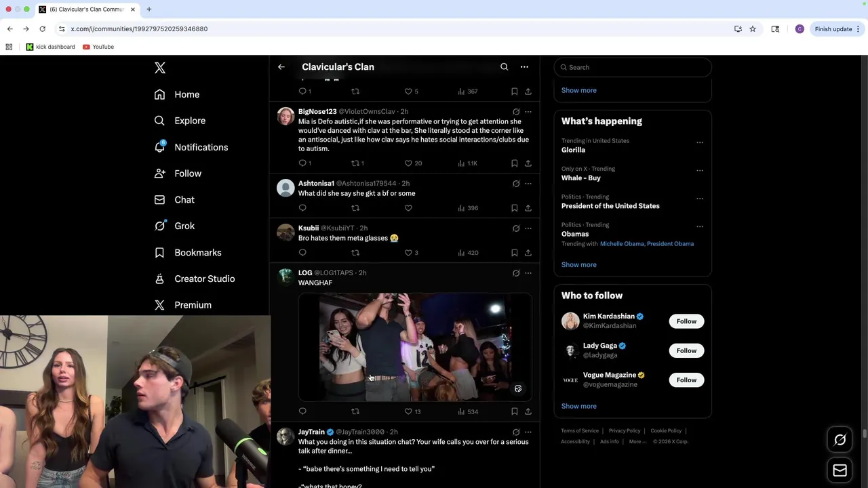Viewport: 868px width, 488px height.
Task: Open more menu on Ksubi's post
Action: 528,228
